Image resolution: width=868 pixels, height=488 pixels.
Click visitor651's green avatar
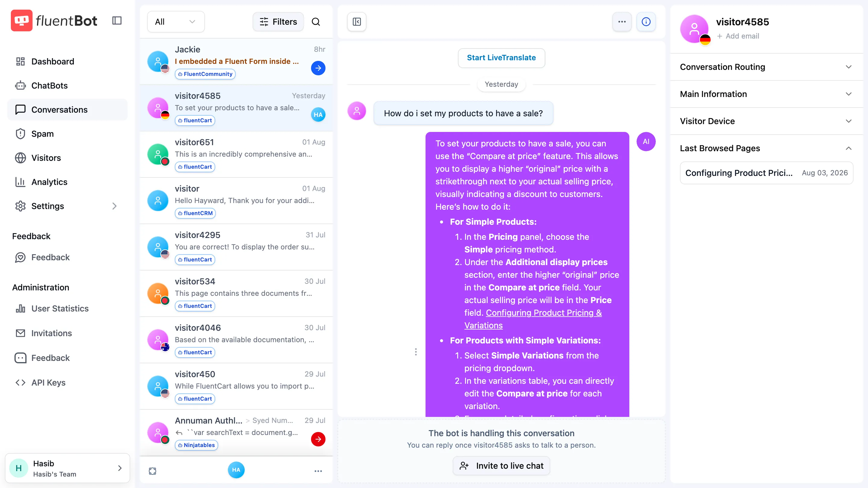[158, 154]
